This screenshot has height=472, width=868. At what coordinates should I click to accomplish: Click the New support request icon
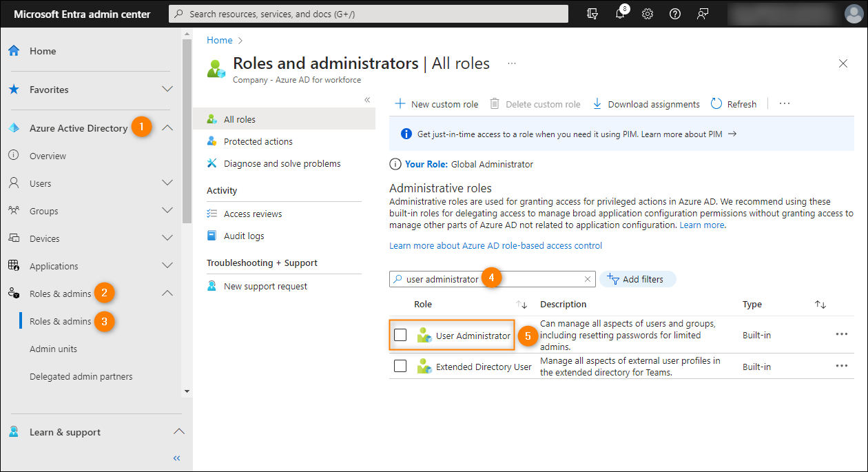tap(212, 286)
